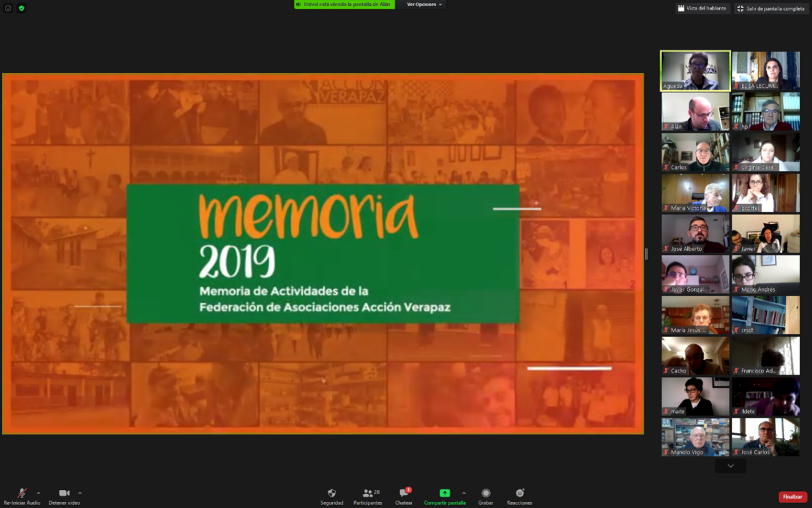Click the green Compartir pantalla icon
The width and height of the screenshot is (812, 508).
point(445,493)
